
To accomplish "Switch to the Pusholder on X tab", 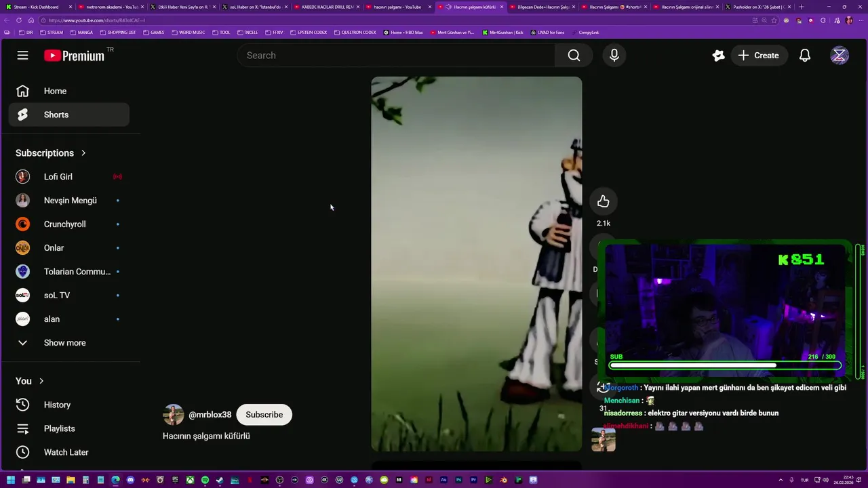I will point(757,7).
